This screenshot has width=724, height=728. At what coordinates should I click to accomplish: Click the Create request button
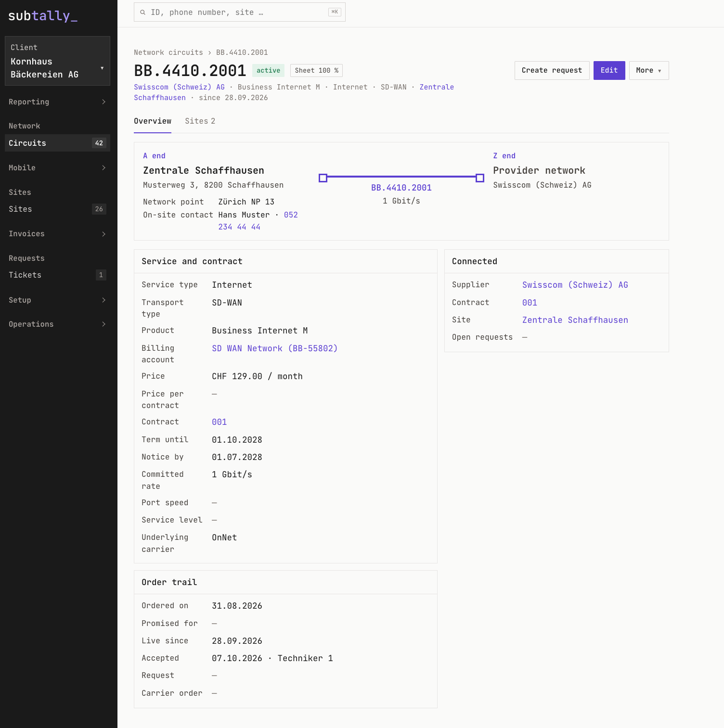[552, 70]
